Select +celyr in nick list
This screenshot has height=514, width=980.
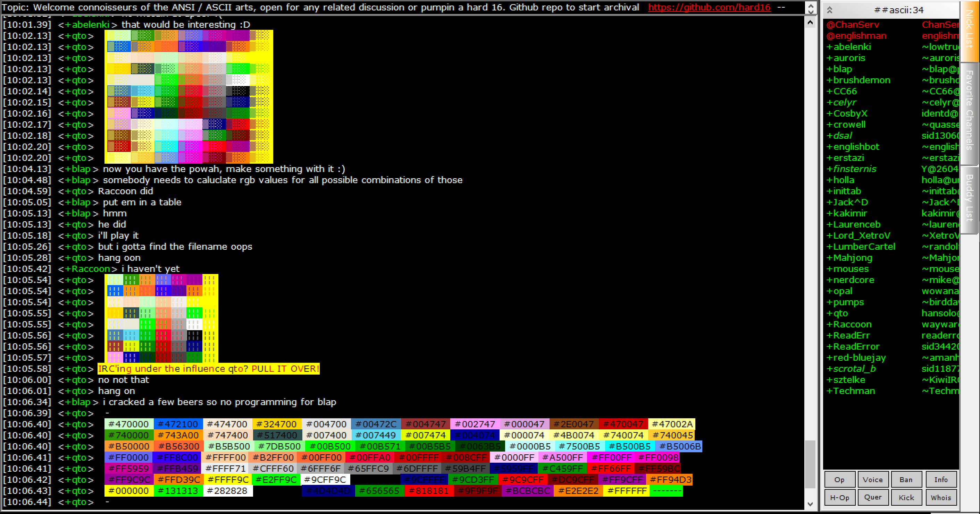(841, 102)
